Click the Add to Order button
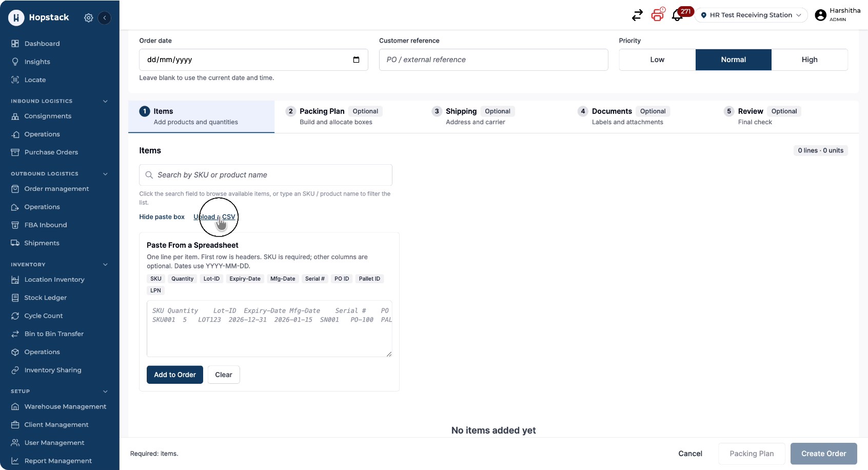This screenshot has height=470, width=868. [x=175, y=375]
